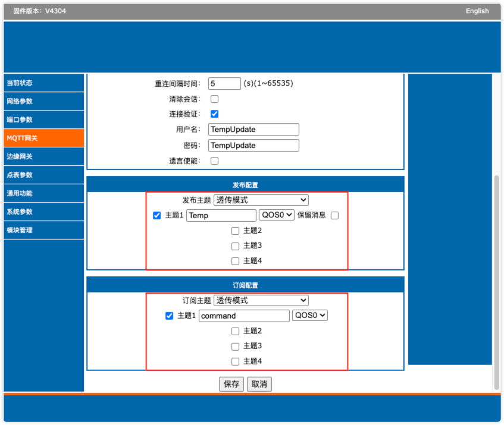This screenshot has height=425, width=504.
Task: Check publish 主题2 checkbox
Action: tap(235, 231)
